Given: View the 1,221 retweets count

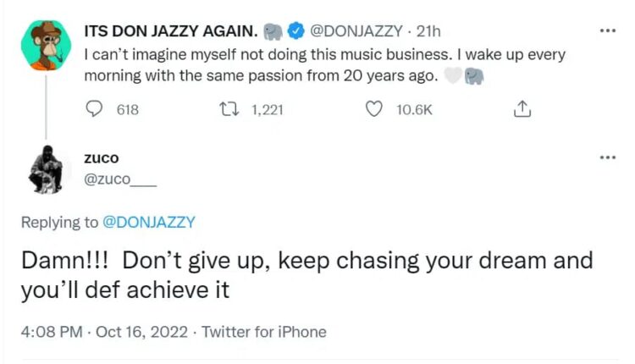Looking at the screenshot, I should click(272, 109).
